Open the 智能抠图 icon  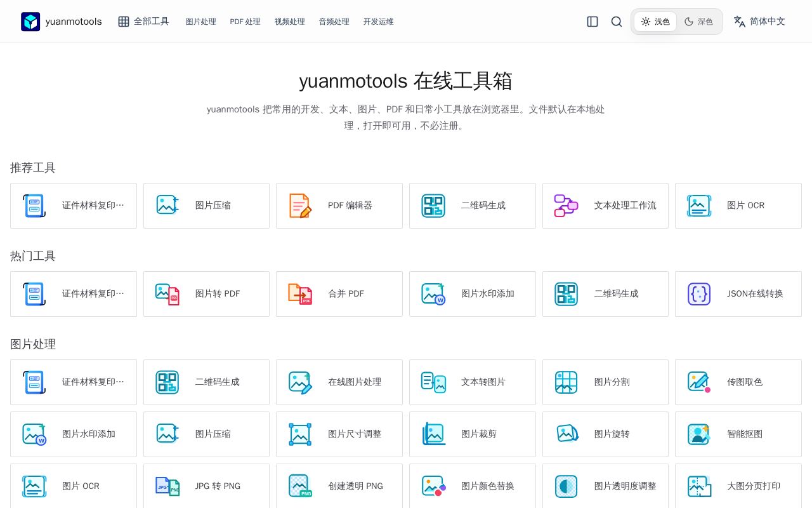click(x=699, y=434)
